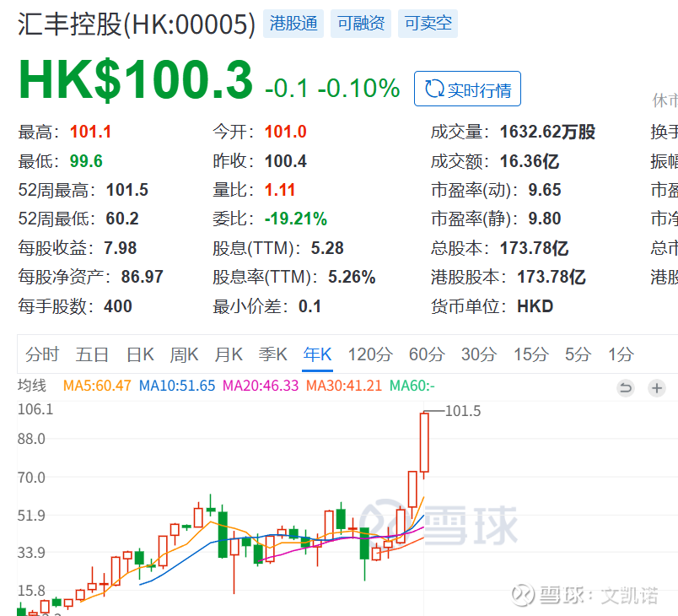Image resolution: width=678 pixels, height=616 pixels.
Task: Click the 昨收 value 100.4
Action: 285,161
